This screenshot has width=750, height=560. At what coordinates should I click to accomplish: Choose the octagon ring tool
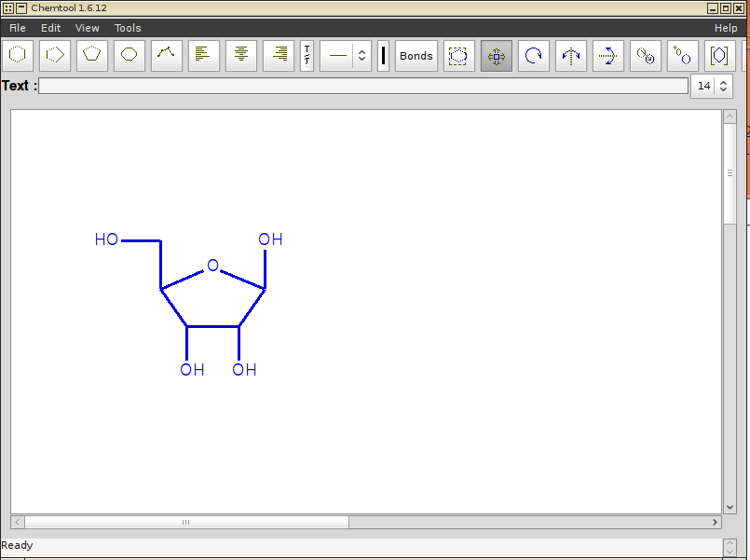130,56
